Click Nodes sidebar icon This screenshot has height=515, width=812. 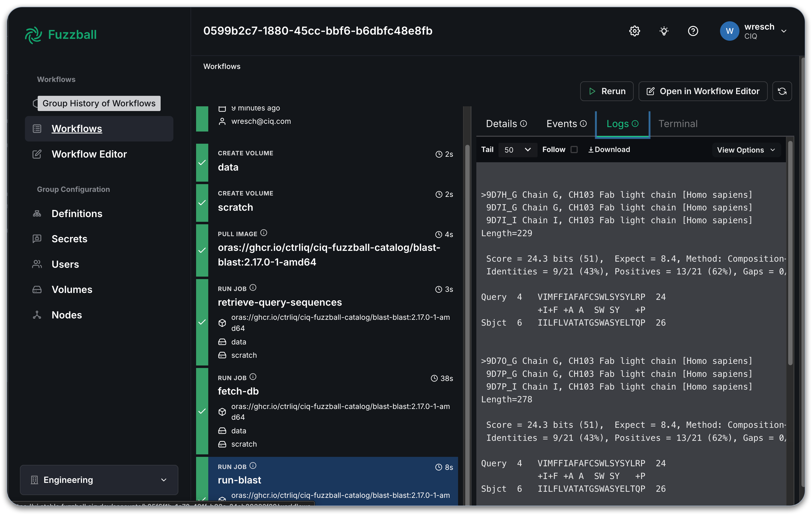click(37, 315)
